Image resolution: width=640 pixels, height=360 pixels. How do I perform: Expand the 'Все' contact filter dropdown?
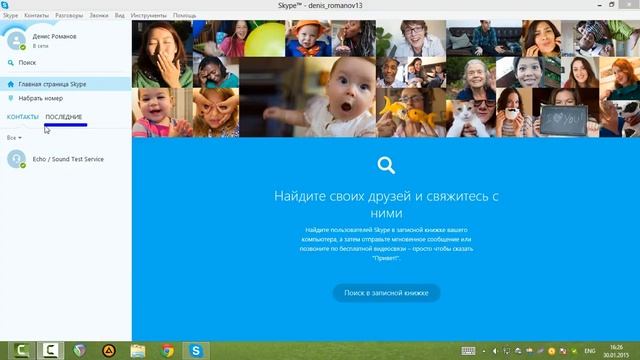(x=14, y=138)
